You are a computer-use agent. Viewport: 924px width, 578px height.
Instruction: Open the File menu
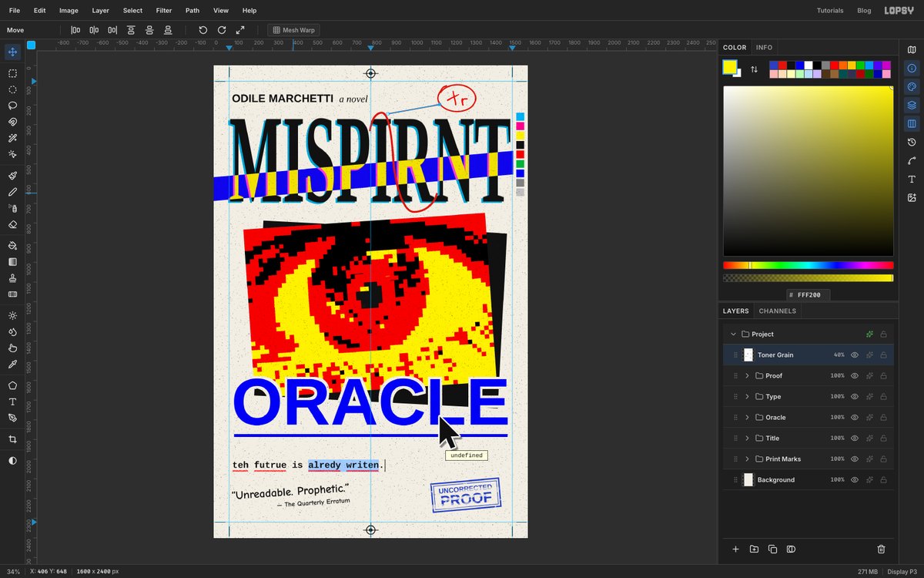(x=15, y=11)
